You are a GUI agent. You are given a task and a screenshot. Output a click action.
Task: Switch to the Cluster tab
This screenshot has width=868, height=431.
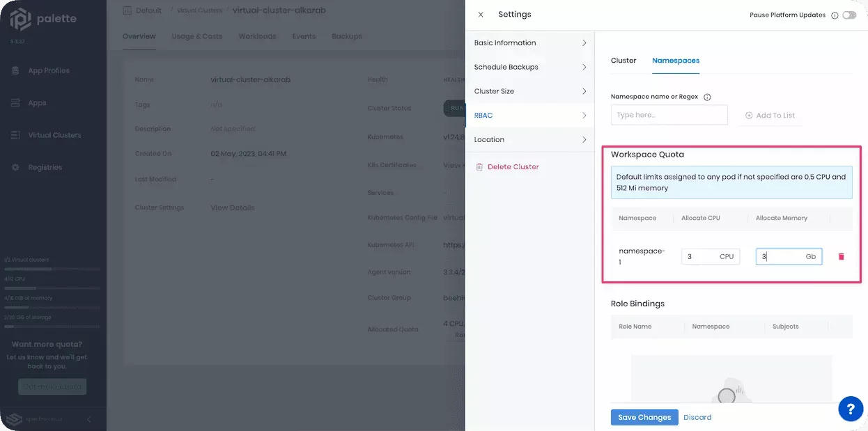click(623, 61)
